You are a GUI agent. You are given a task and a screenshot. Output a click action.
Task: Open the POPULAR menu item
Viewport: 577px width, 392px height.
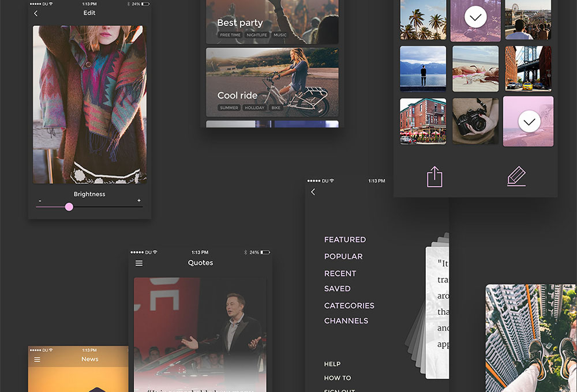[x=343, y=257]
